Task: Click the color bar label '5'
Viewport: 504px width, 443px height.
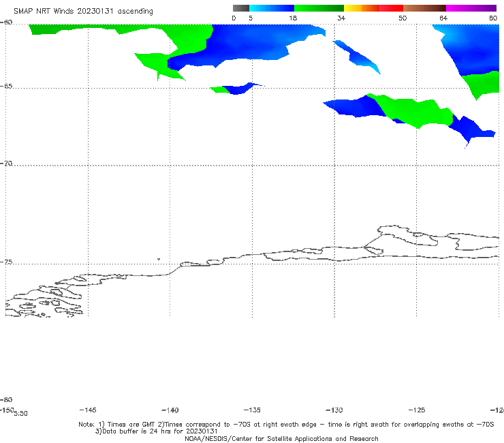Action: (x=251, y=18)
